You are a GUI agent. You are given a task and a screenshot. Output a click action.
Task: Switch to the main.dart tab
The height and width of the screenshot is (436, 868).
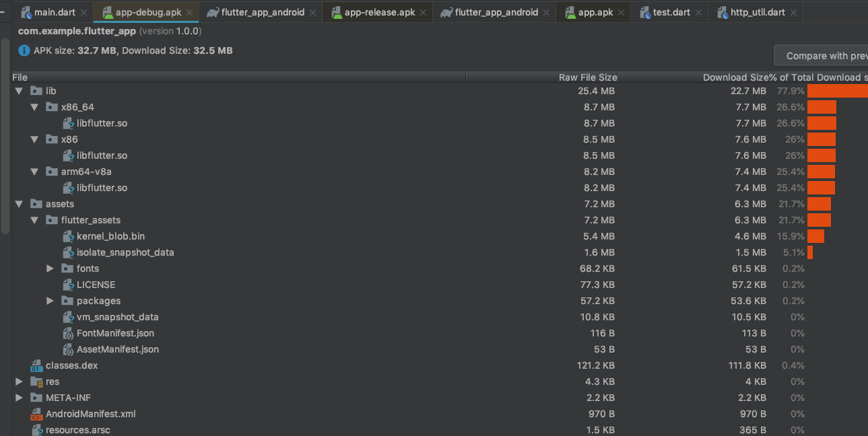(x=54, y=12)
